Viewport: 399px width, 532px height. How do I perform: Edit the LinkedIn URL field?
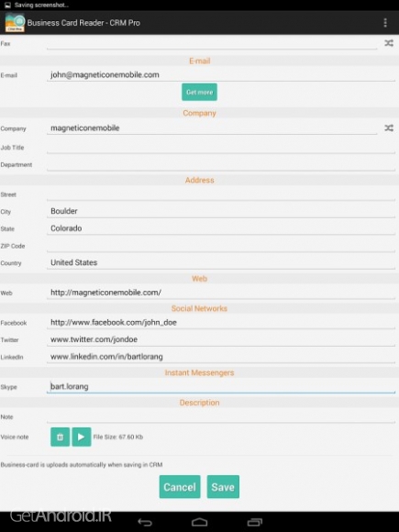[x=221, y=357]
